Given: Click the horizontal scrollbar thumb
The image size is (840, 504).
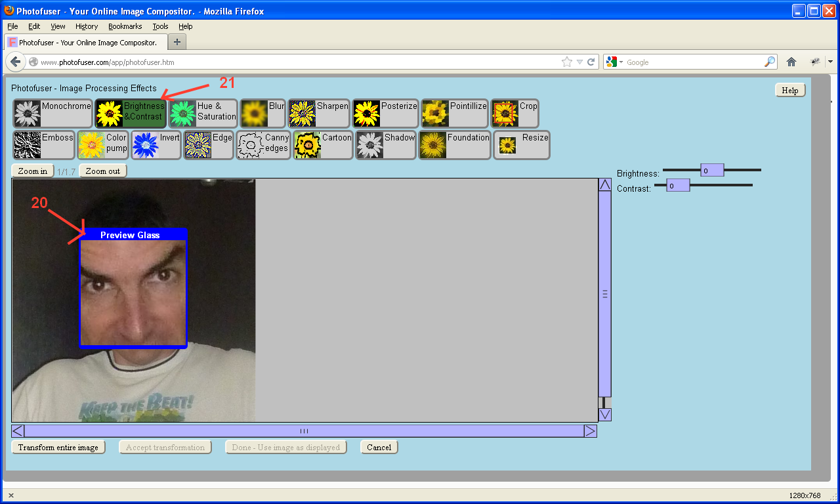Looking at the screenshot, I should 304,431.
